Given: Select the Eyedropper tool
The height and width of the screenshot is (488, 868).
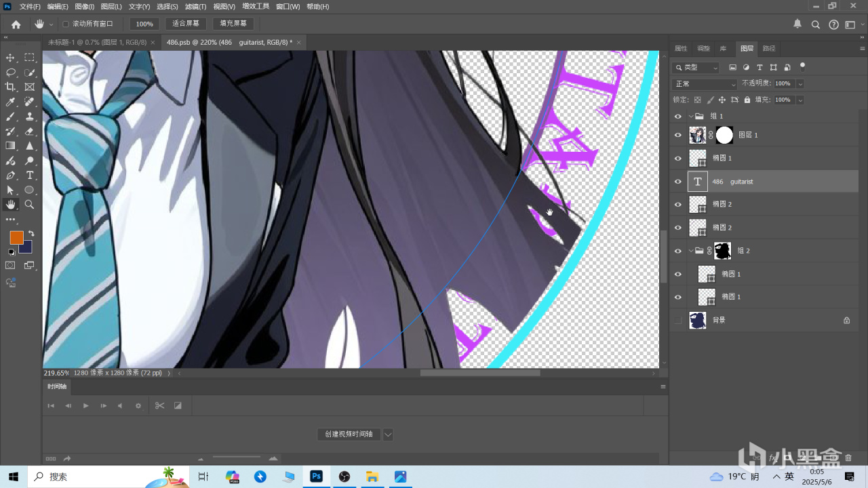Looking at the screenshot, I should tap(10, 102).
